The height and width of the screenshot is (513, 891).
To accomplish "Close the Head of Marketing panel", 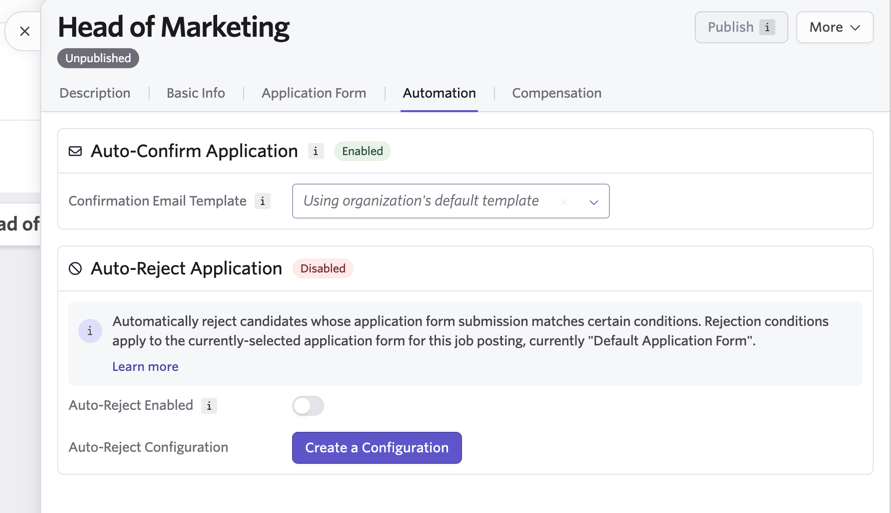I will [x=24, y=31].
